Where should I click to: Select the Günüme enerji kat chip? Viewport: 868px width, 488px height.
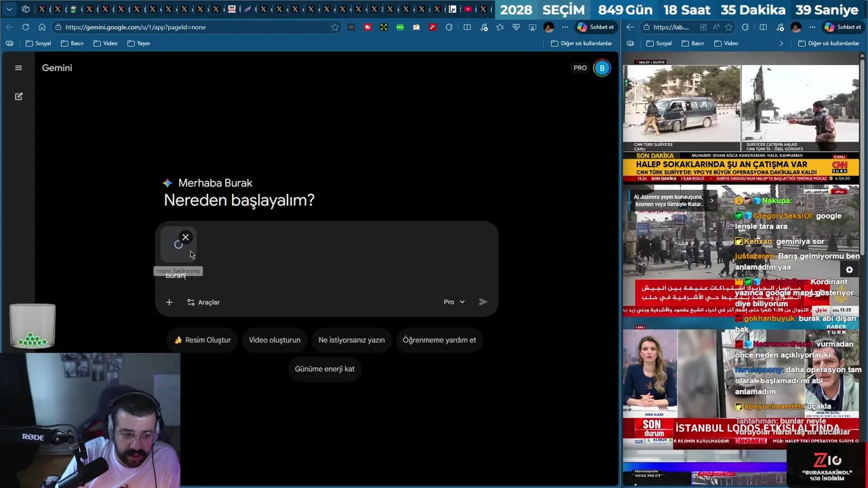tap(325, 369)
